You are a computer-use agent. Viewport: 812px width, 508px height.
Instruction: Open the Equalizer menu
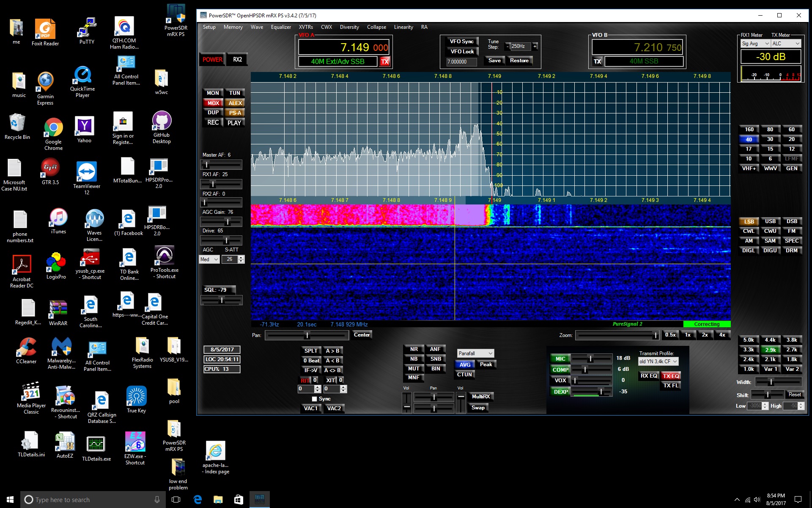[281, 27]
